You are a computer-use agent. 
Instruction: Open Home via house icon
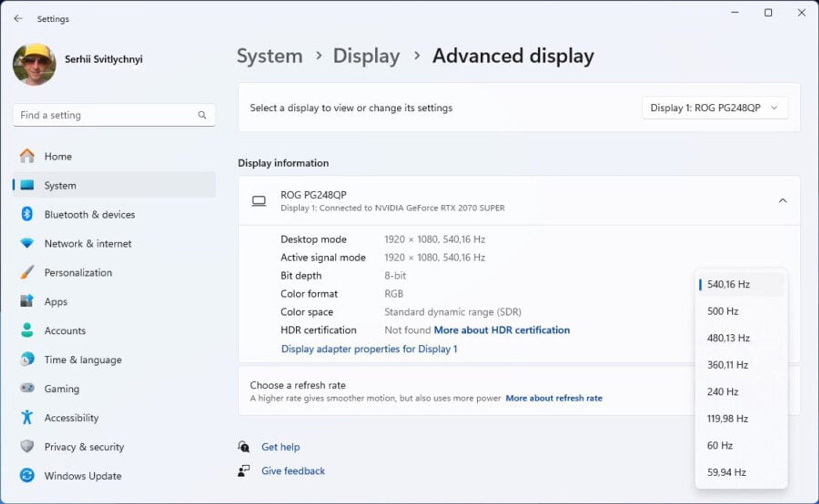27,156
